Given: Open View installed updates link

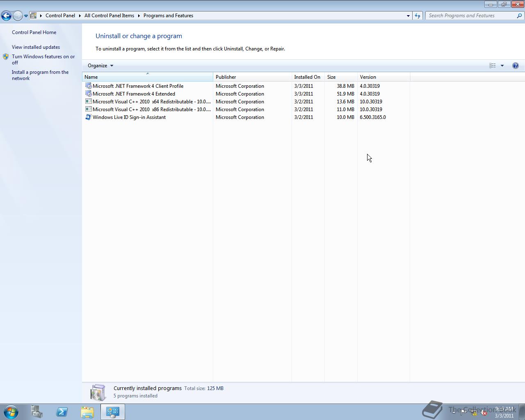Looking at the screenshot, I should click(36, 47).
